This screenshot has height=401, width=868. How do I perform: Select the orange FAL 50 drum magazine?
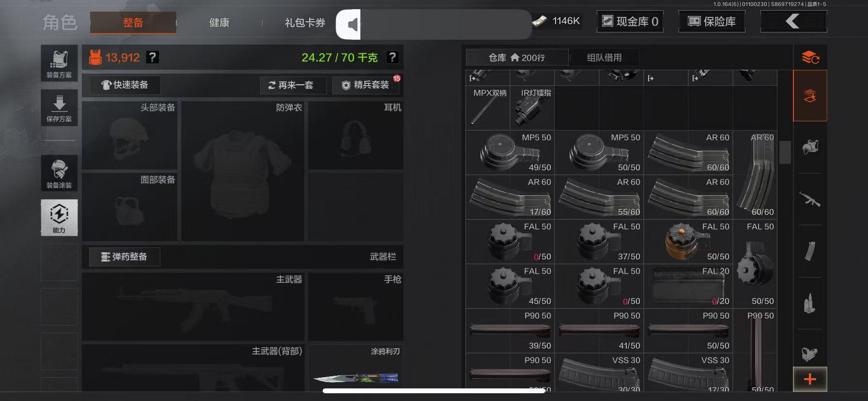tap(688, 242)
